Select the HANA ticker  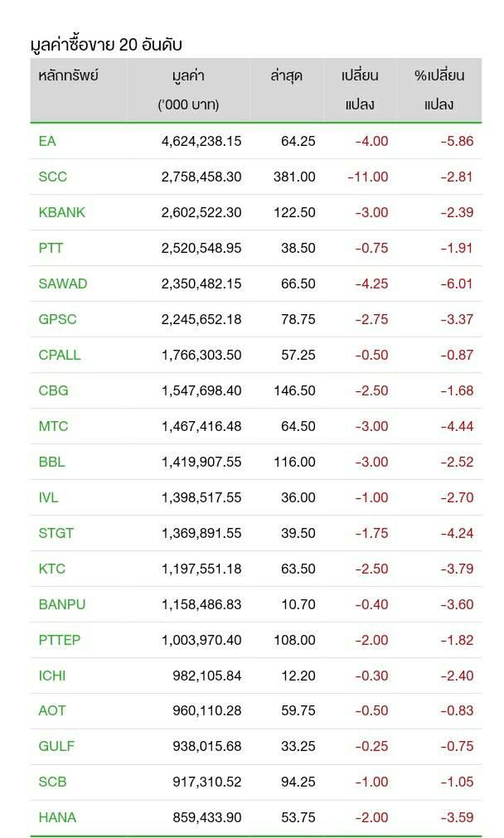tap(57, 817)
